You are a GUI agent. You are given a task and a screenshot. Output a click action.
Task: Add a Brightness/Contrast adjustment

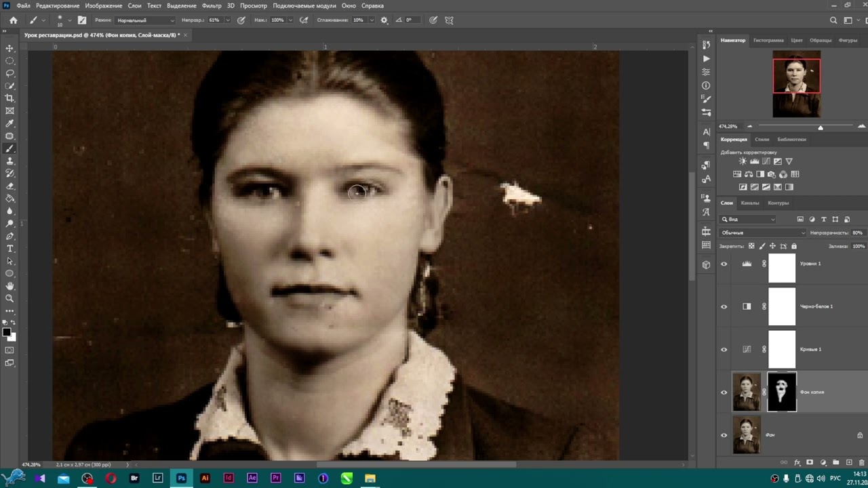coord(743,161)
